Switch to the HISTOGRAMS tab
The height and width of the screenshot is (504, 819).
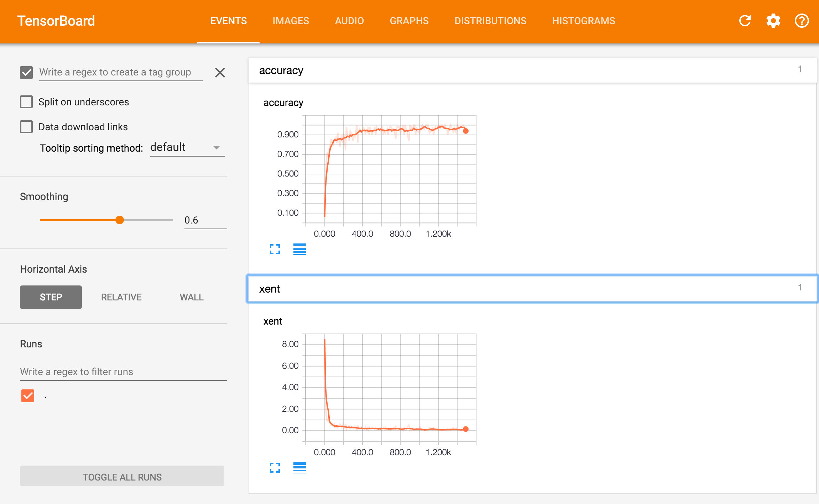pos(584,21)
